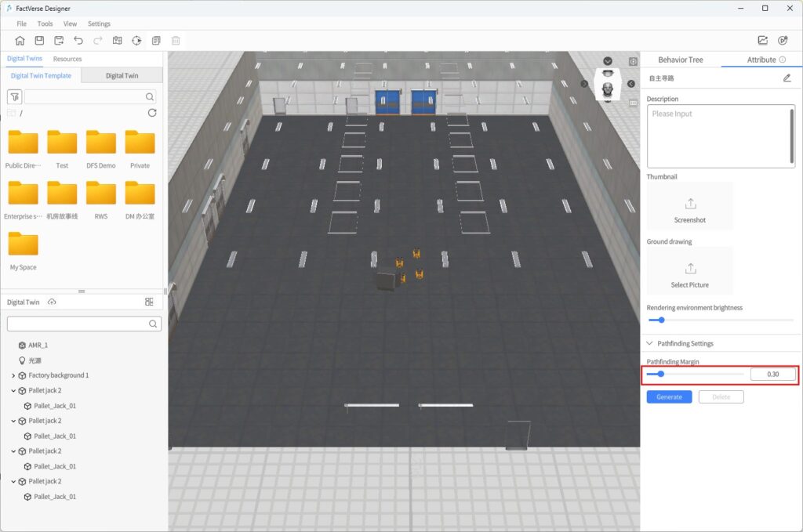Click the grid layout icon in Digital Twin panel
The width and height of the screenshot is (803, 532).
point(149,302)
